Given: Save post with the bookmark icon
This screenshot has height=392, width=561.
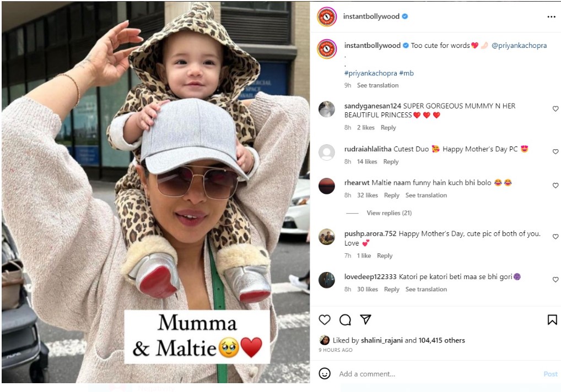Looking at the screenshot, I should (x=552, y=319).
